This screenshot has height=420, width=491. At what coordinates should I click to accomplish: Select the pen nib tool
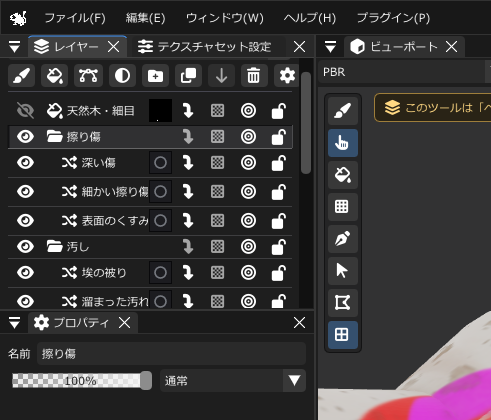(343, 239)
